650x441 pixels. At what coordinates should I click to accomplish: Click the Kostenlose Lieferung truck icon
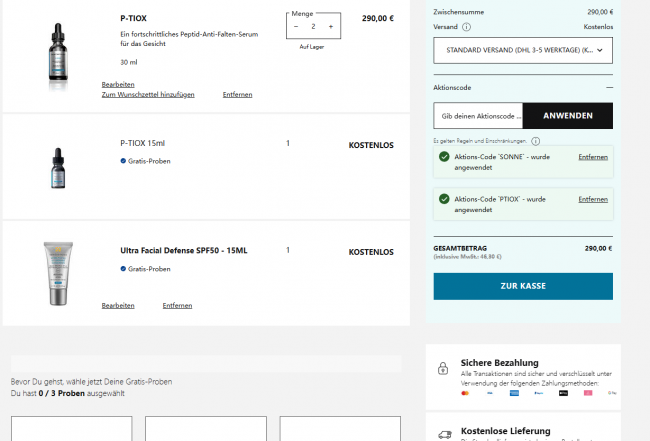(x=445, y=435)
